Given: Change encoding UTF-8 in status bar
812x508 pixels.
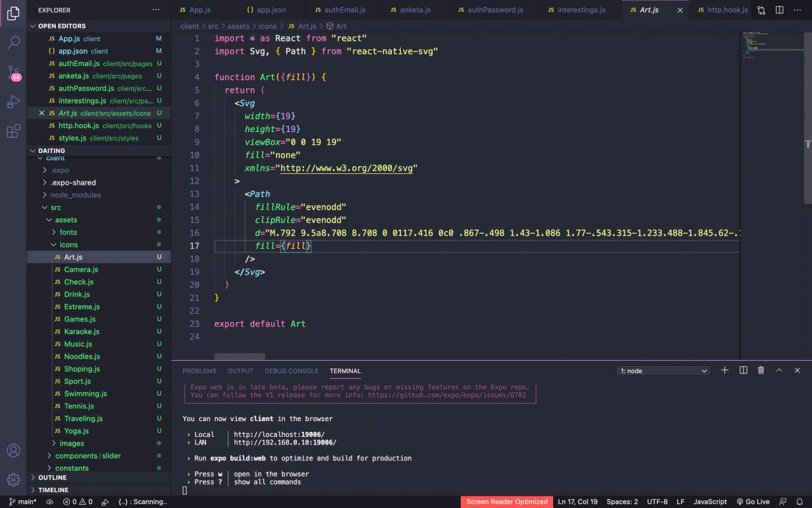Looking at the screenshot, I should tap(657, 502).
